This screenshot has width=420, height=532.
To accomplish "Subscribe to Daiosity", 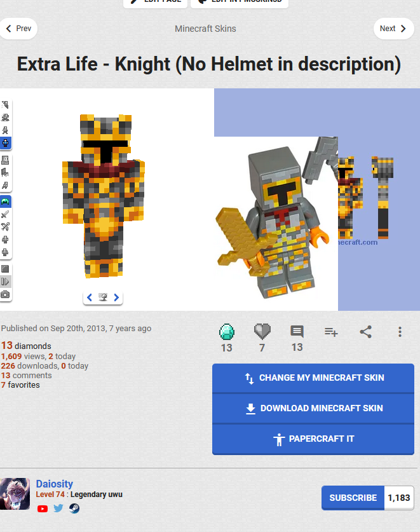I will pos(353,498).
